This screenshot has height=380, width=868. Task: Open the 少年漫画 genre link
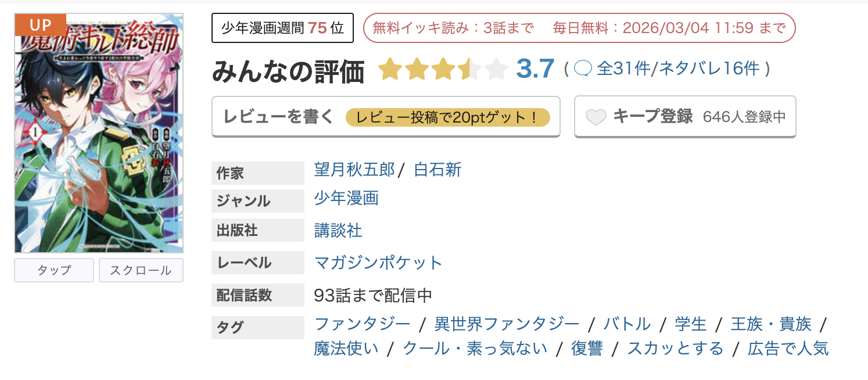click(x=346, y=199)
